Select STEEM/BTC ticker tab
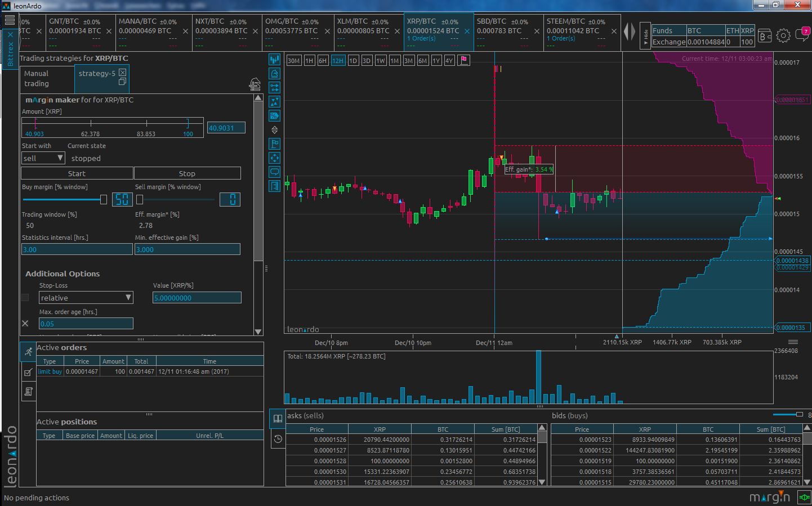Viewport: 812px width, 506px height. [582, 32]
